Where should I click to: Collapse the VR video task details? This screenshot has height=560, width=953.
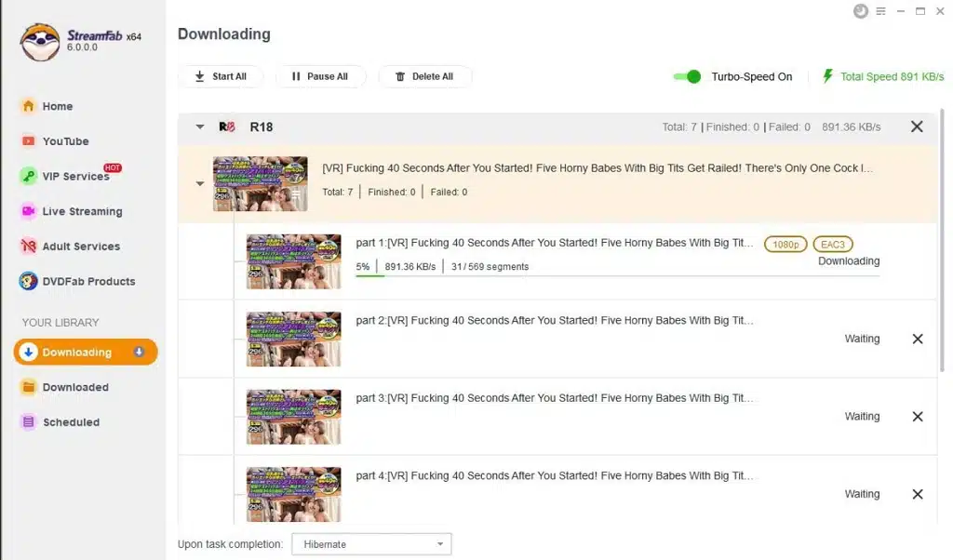[199, 183]
